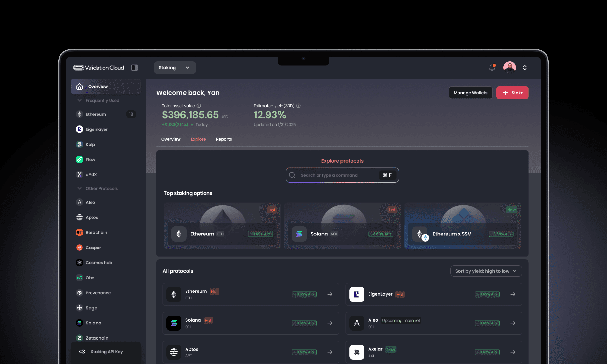Viewport: 607px width, 364px height.
Task: Click the Estimated yield info icon
Action: (298, 106)
